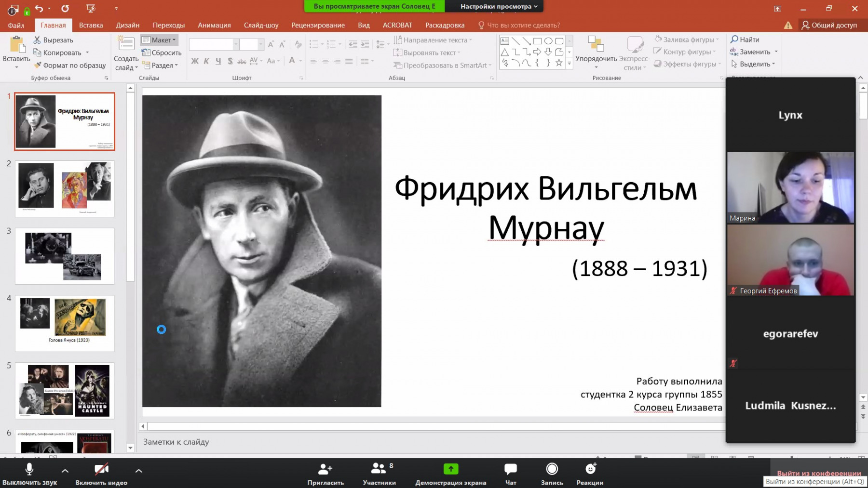This screenshot has width=868, height=488.
Task: Click the Invite (Пригласить) icon
Action: 325,469
